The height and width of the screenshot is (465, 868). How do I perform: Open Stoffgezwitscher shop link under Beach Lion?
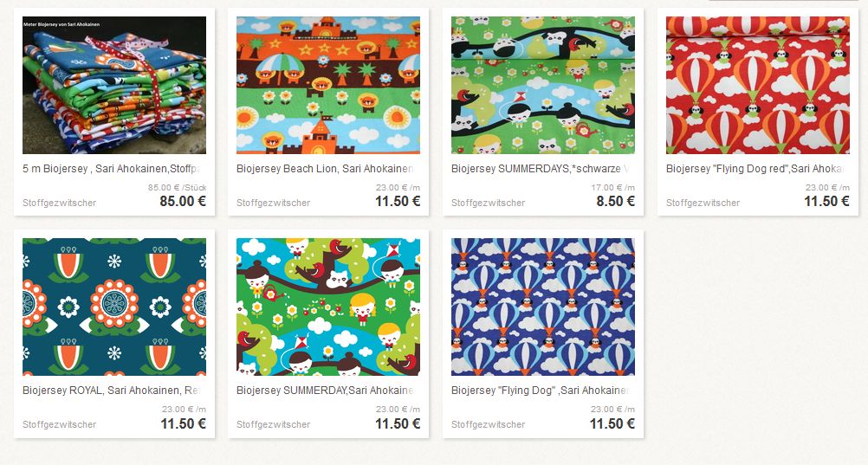(x=274, y=203)
